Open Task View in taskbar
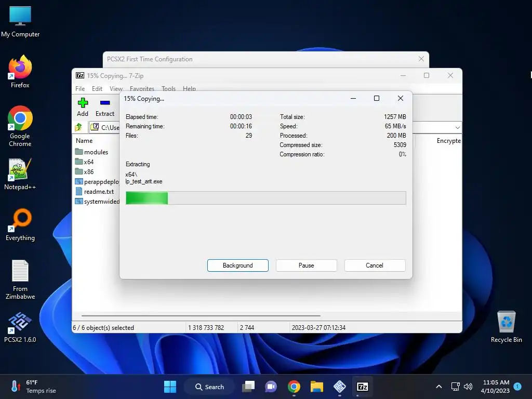The height and width of the screenshot is (399, 532). (x=248, y=387)
